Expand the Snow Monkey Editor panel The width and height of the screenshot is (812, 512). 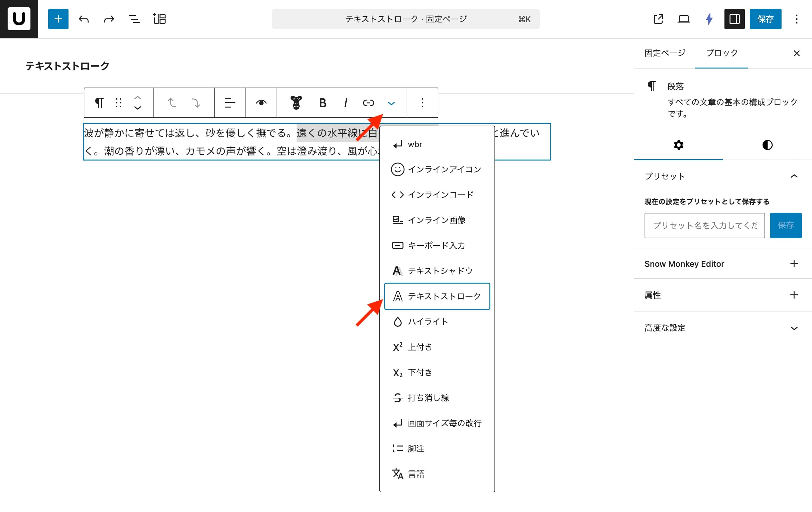(794, 264)
